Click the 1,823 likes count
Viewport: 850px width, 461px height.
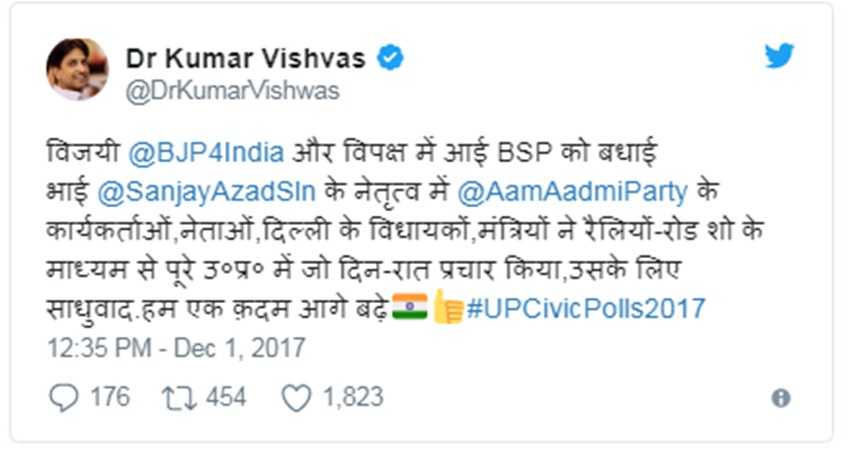[x=352, y=398]
